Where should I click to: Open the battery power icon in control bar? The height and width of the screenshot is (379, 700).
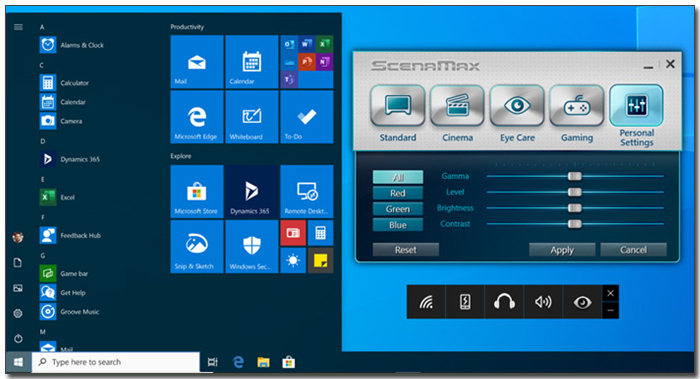click(465, 302)
